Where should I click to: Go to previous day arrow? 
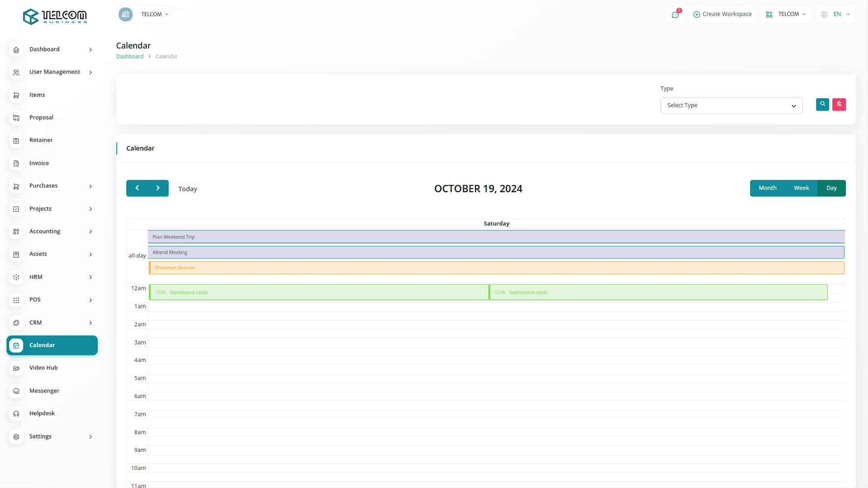click(137, 188)
